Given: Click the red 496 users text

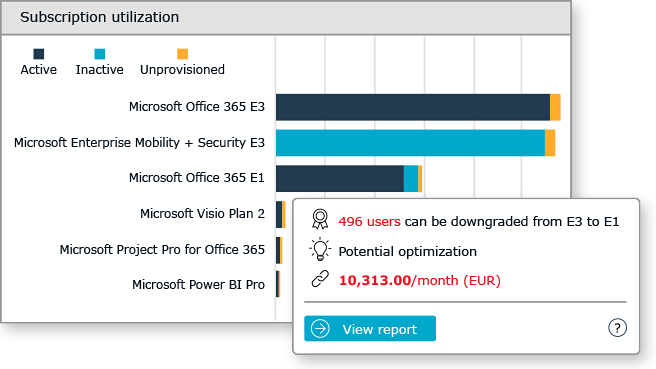Looking at the screenshot, I should (369, 221).
